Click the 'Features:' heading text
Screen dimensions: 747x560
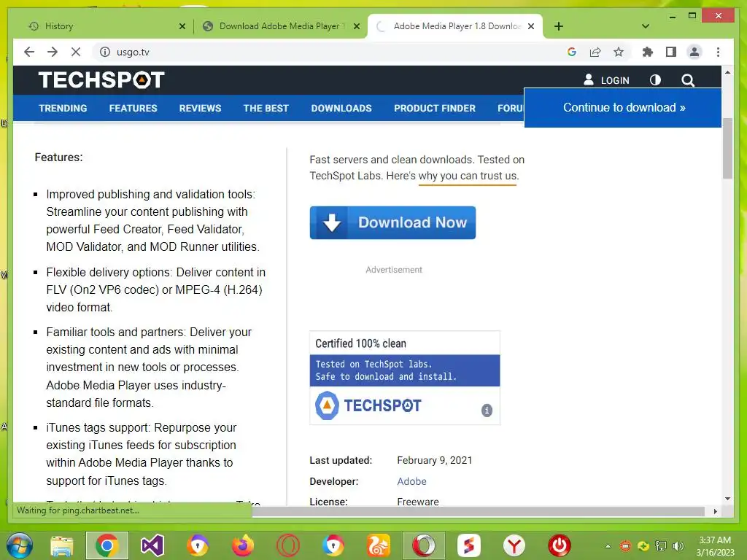(58, 157)
